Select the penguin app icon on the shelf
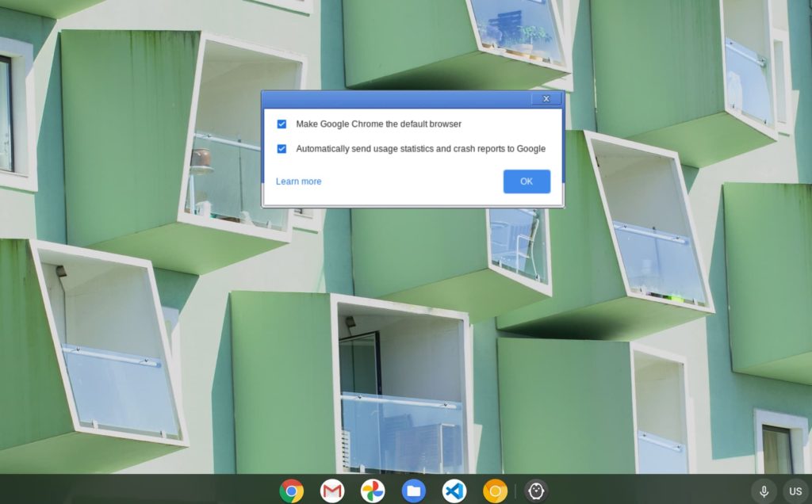Image resolution: width=812 pixels, height=504 pixels. pyautogui.click(x=536, y=491)
